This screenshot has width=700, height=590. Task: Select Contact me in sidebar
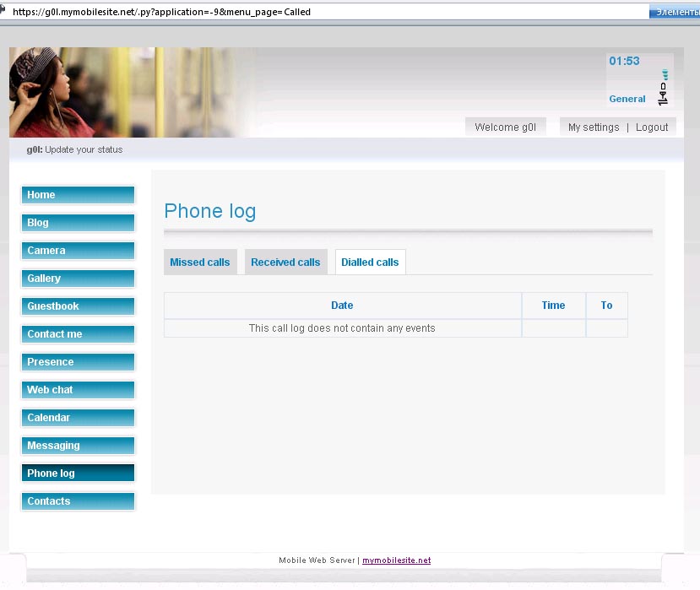pos(78,334)
